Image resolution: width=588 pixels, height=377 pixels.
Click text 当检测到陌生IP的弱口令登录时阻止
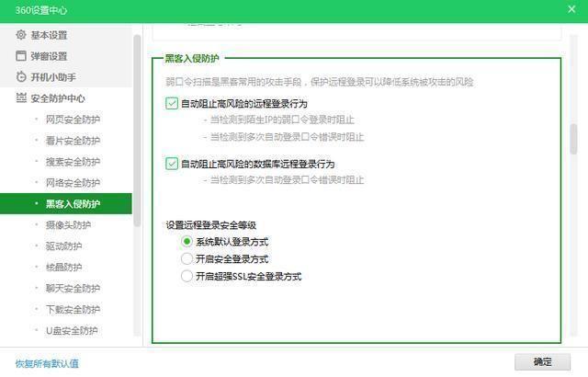(x=282, y=120)
